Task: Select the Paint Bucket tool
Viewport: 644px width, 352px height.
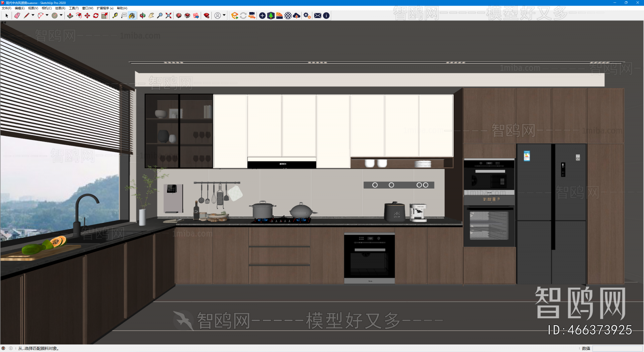Action: pos(132,16)
